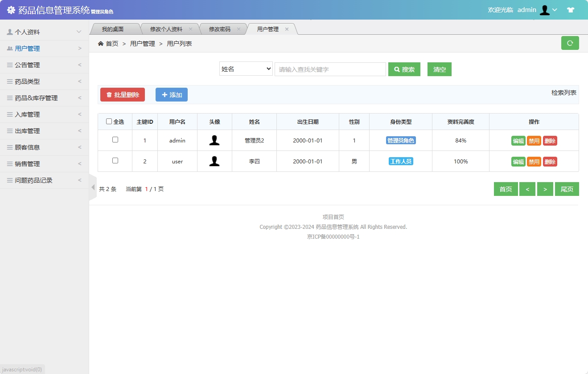The height and width of the screenshot is (374, 588).
Task: Click 编辑 on 李四's row
Action: pyautogui.click(x=518, y=161)
